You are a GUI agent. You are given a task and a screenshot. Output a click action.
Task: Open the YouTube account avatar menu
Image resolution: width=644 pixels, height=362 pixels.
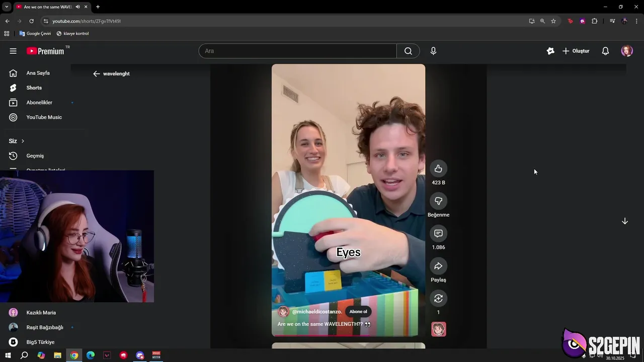point(627,51)
